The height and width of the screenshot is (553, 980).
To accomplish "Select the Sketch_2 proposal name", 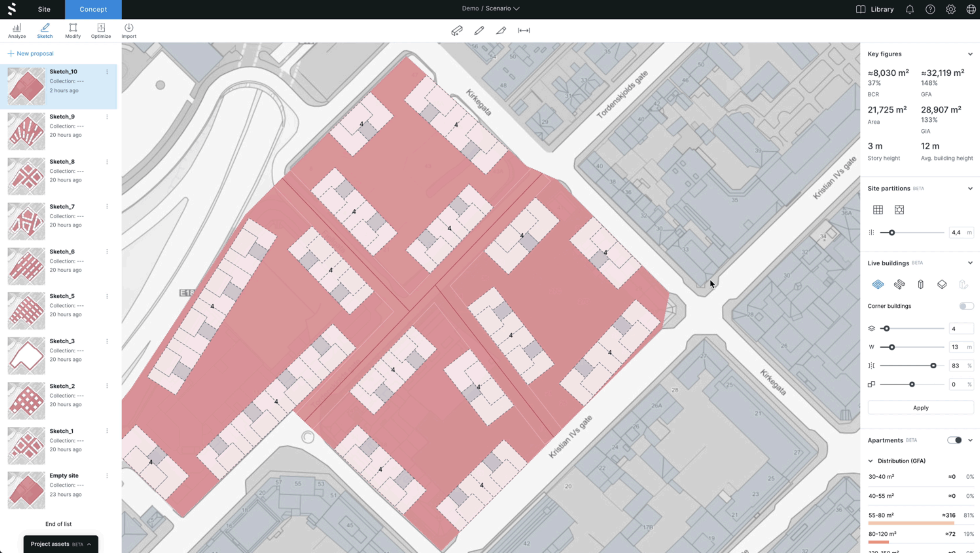I will (62, 386).
